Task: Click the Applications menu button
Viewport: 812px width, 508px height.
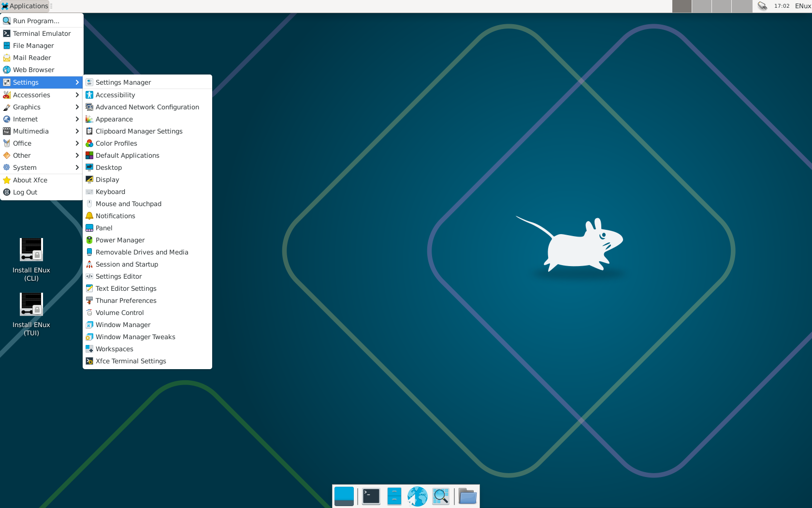Action: coord(25,6)
